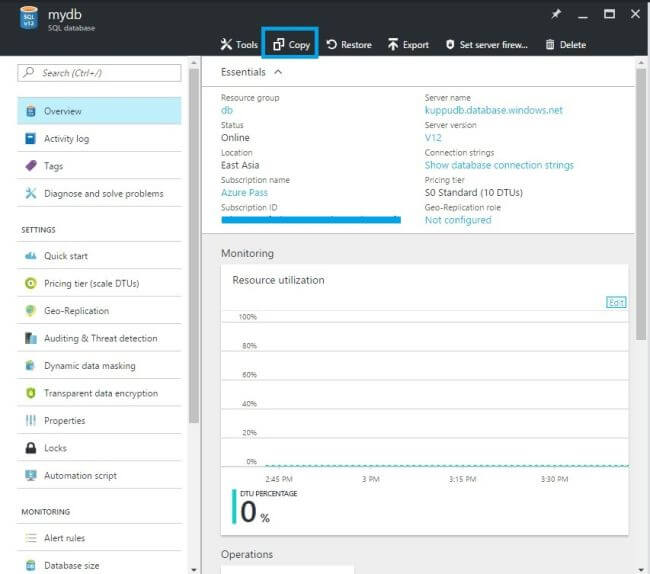
Task: Click the Restore arrow icon
Action: [x=331, y=44]
